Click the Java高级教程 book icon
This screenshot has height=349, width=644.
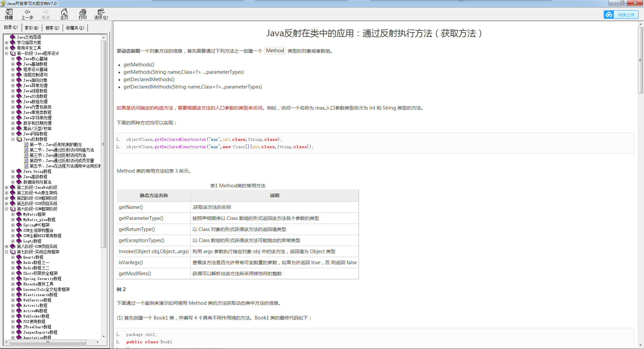click(19, 177)
